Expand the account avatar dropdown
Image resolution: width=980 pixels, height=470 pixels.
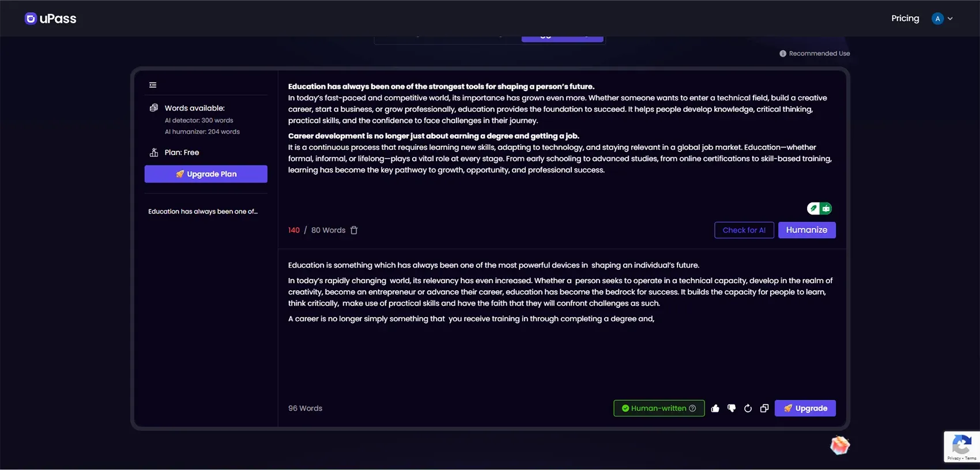coord(942,18)
